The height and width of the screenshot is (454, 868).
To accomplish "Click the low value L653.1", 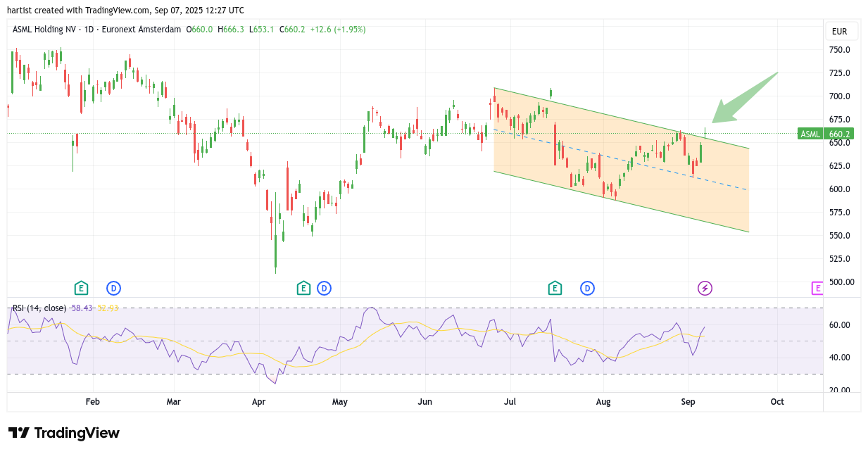I will tap(262, 30).
